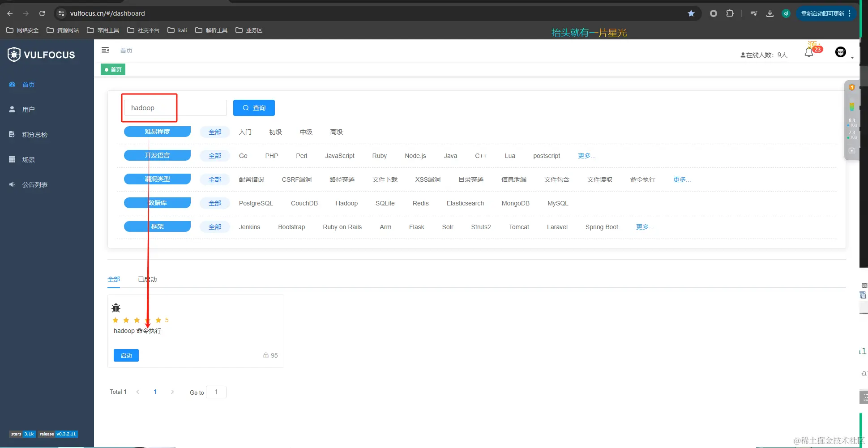Filter database by Hadoop

click(x=347, y=203)
